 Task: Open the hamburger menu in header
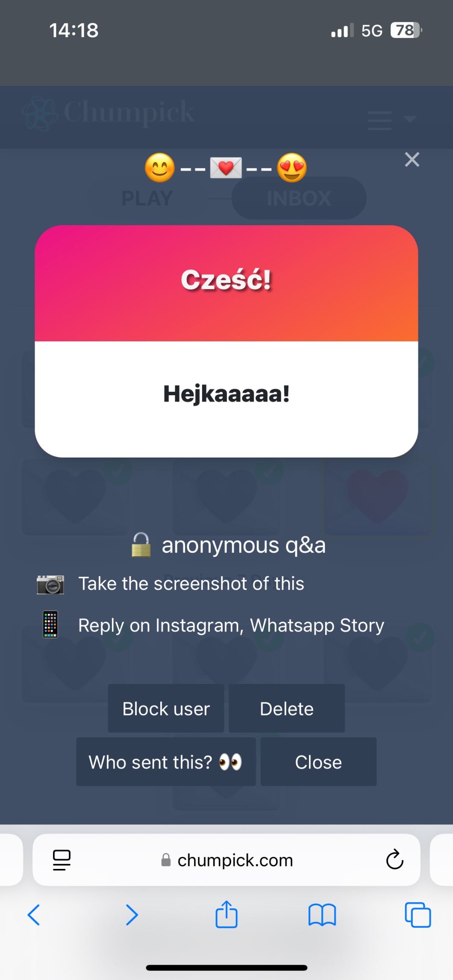tap(379, 120)
